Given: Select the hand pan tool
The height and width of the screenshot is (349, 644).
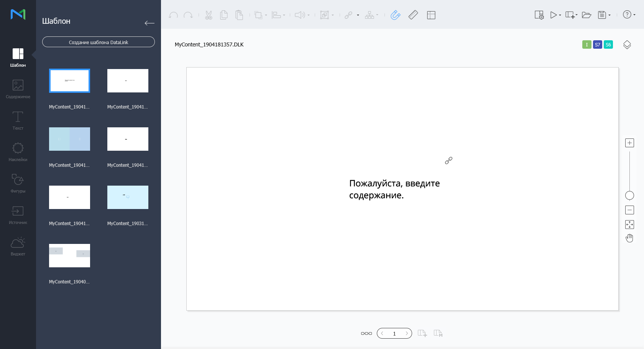Looking at the screenshot, I should (629, 238).
